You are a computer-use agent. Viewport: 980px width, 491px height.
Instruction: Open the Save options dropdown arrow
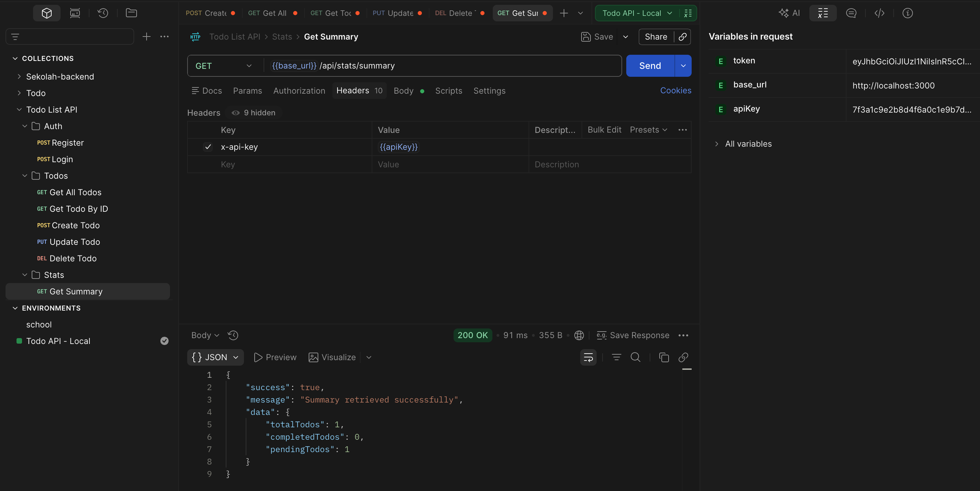coord(626,36)
